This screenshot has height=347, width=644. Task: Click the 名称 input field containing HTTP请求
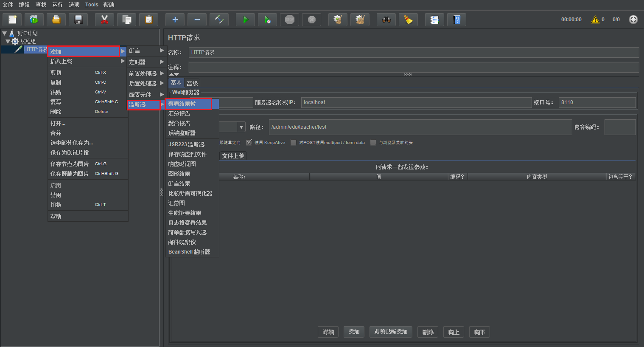pyautogui.click(x=414, y=52)
